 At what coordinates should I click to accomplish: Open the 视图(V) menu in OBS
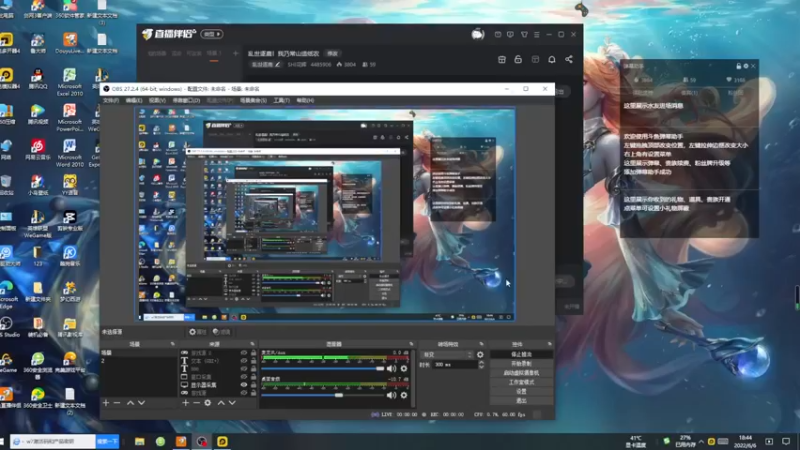tap(157, 101)
